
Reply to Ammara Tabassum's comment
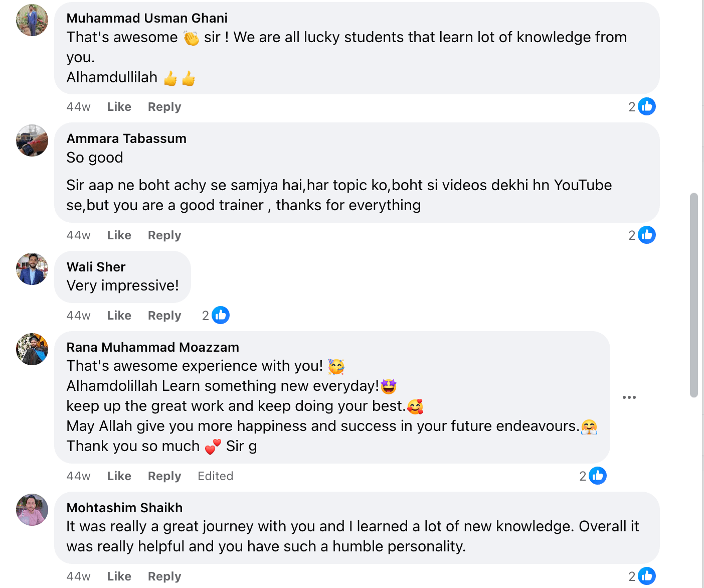pyautogui.click(x=164, y=235)
